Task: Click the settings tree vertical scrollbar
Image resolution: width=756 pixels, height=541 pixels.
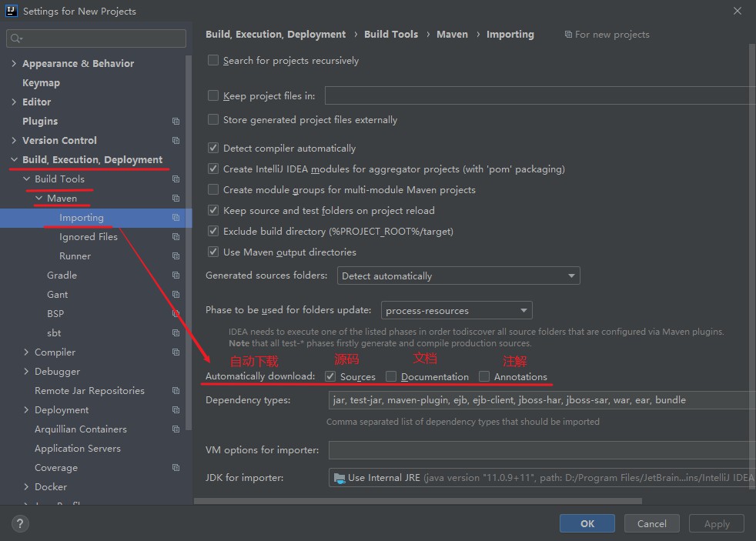Action: click(x=189, y=242)
